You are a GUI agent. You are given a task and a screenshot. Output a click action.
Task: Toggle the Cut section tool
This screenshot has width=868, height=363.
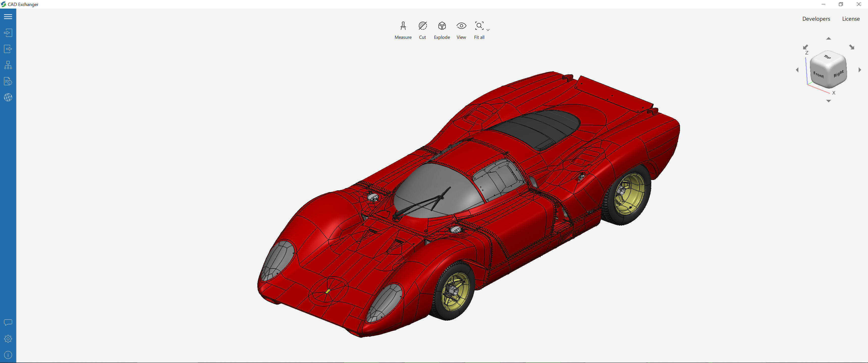[x=422, y=30]
